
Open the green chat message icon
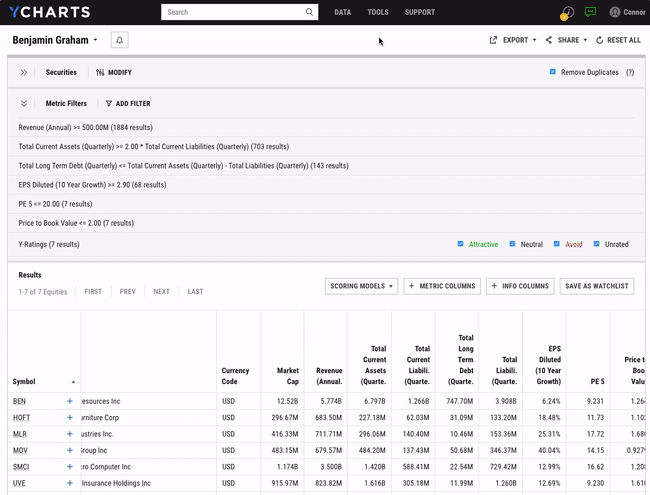point(590,12)
